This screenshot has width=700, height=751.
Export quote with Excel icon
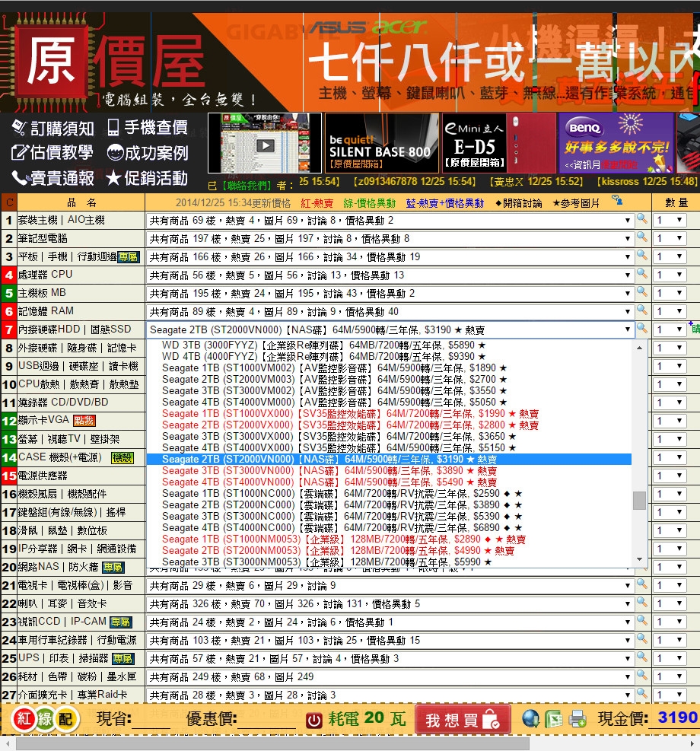[x=553, y=719]
